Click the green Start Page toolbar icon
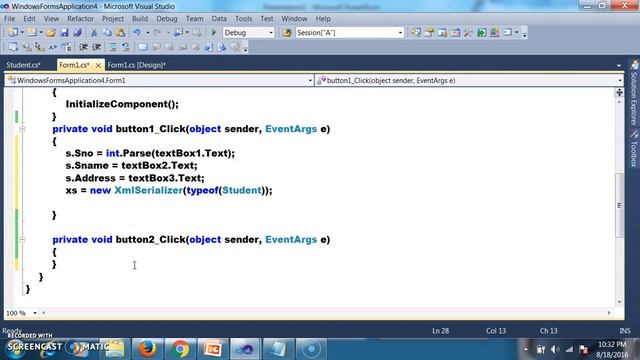 (482, 33)
